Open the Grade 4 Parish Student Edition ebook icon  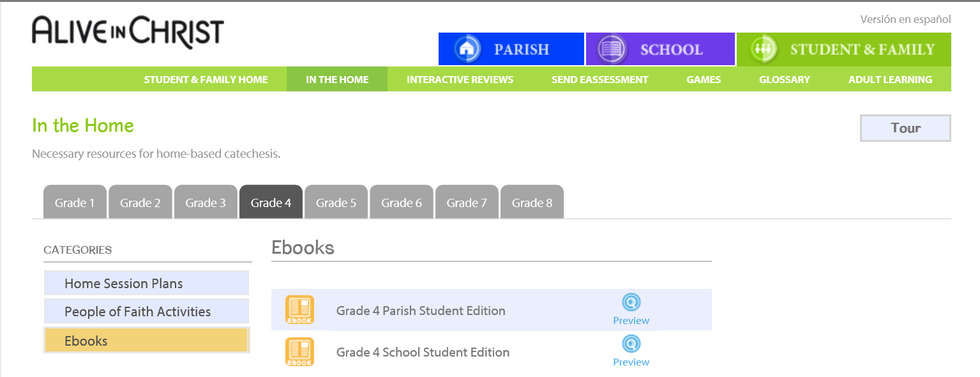tap(299, 310)
